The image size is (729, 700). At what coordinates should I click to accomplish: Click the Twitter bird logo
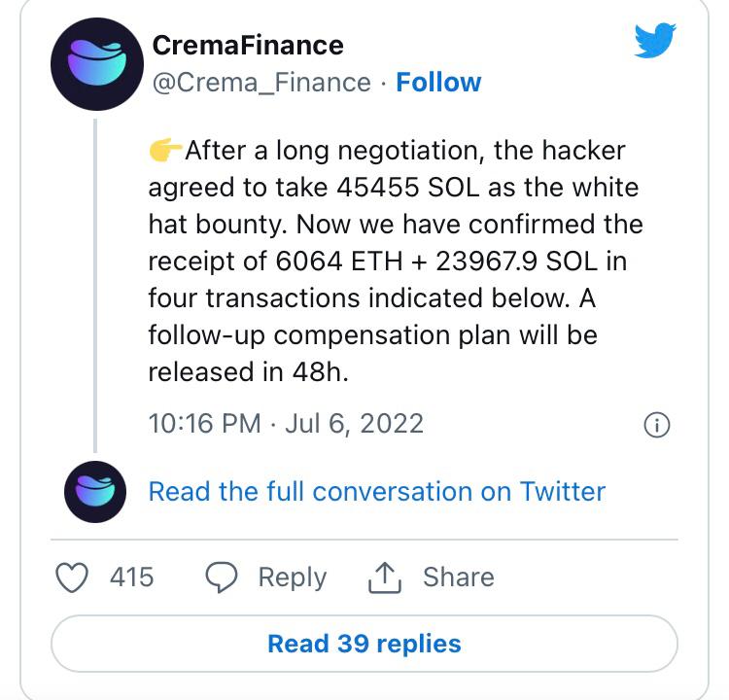click(x=655, y=42)
